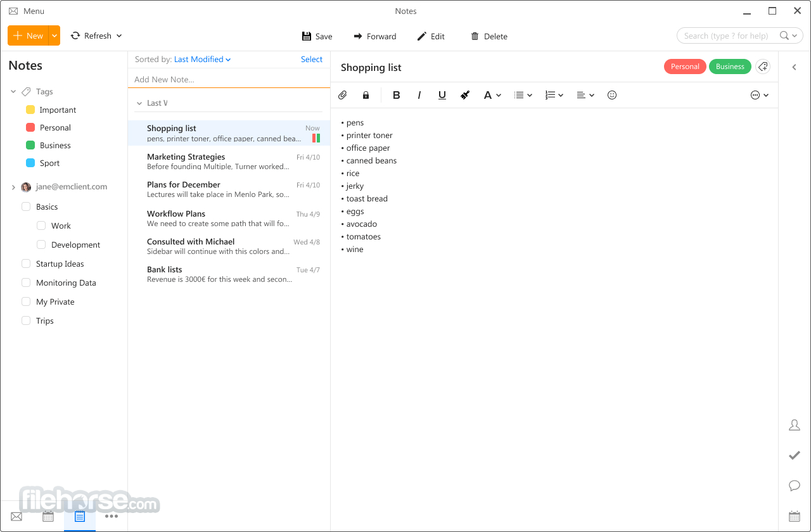
Task: Click the Select link
Action: [312, 59]
